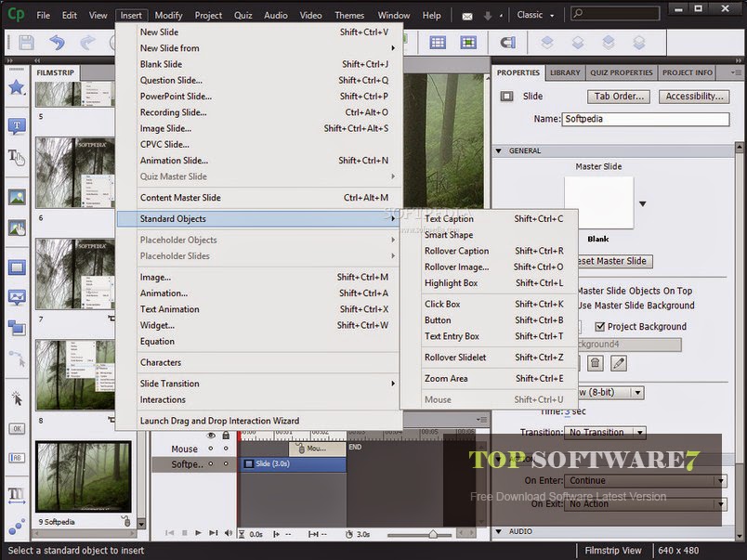Select the Text Entry Box tool in left toolbar
The image size is (747, 560).
[17, 458]
